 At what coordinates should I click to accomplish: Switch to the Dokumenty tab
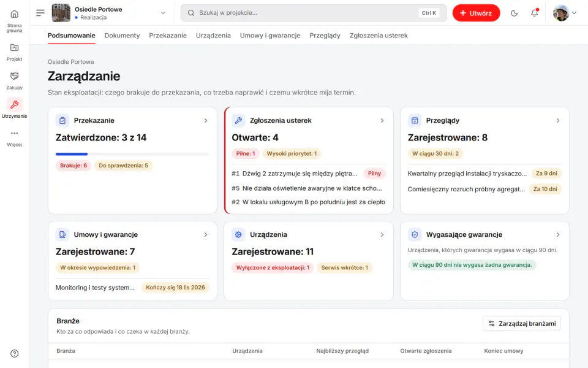click(123, 36)
